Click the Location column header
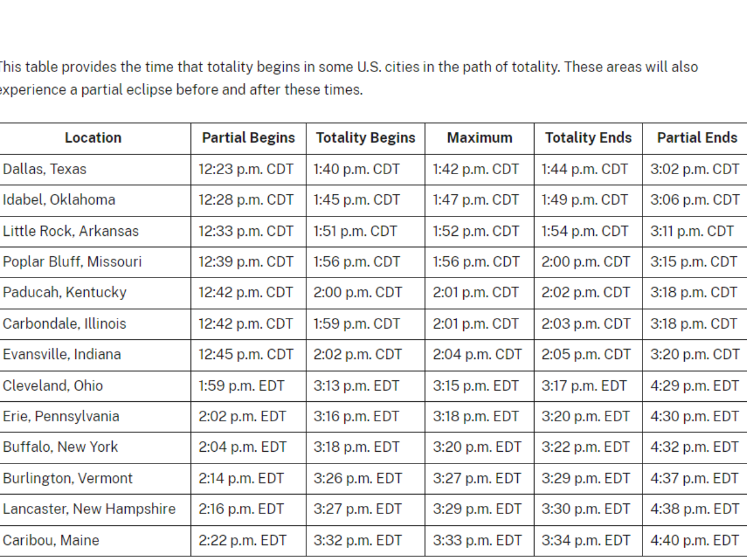This screenshot has width=747, height=560. [x=93, y=138]
